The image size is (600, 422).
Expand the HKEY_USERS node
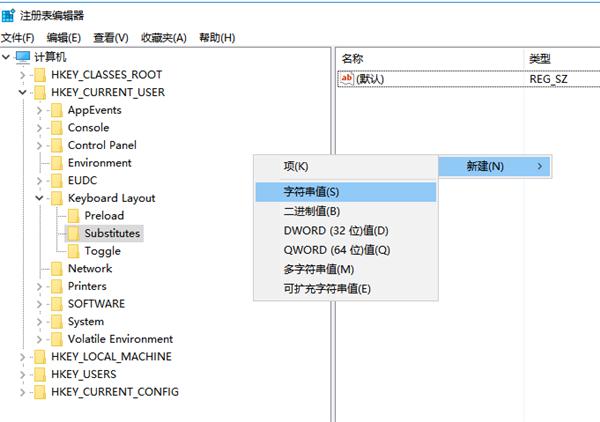(23, 374)
